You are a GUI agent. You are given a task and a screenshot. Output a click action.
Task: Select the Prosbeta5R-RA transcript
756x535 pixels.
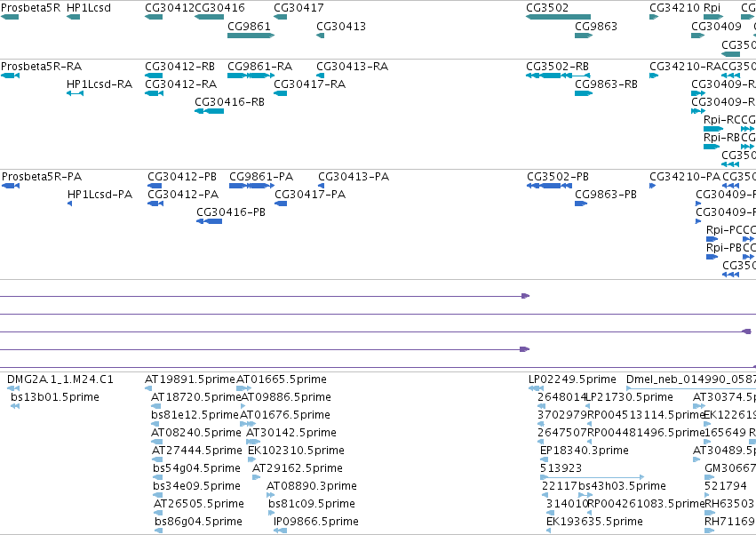pos(10,76)
